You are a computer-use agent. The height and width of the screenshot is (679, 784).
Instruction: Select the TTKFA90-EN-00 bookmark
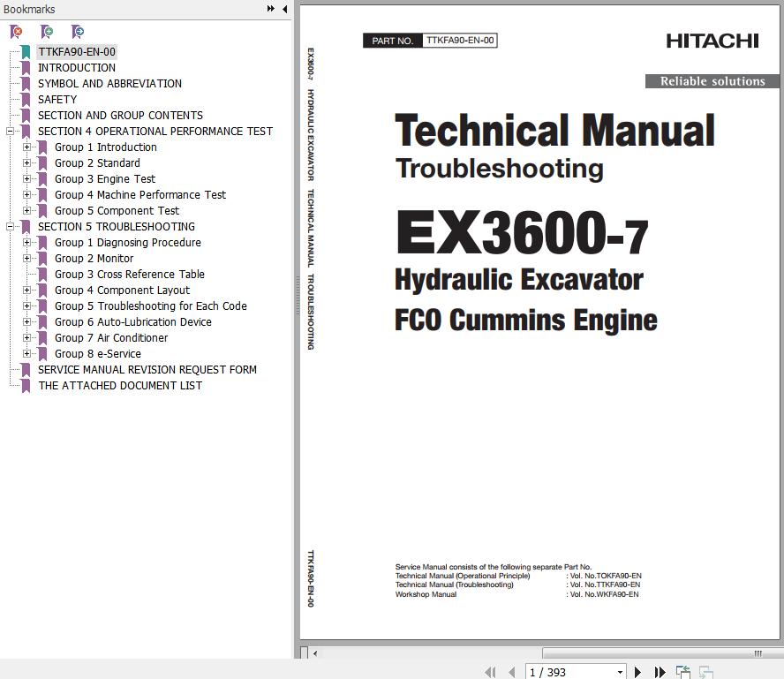tap(77, 51)
